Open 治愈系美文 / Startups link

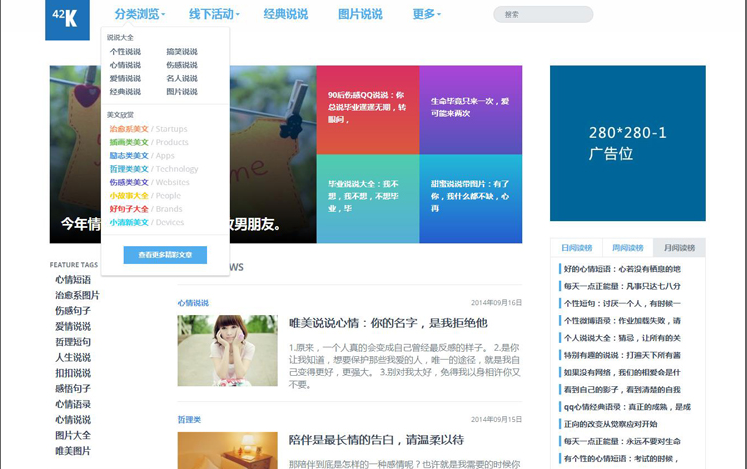pos(148,129)
